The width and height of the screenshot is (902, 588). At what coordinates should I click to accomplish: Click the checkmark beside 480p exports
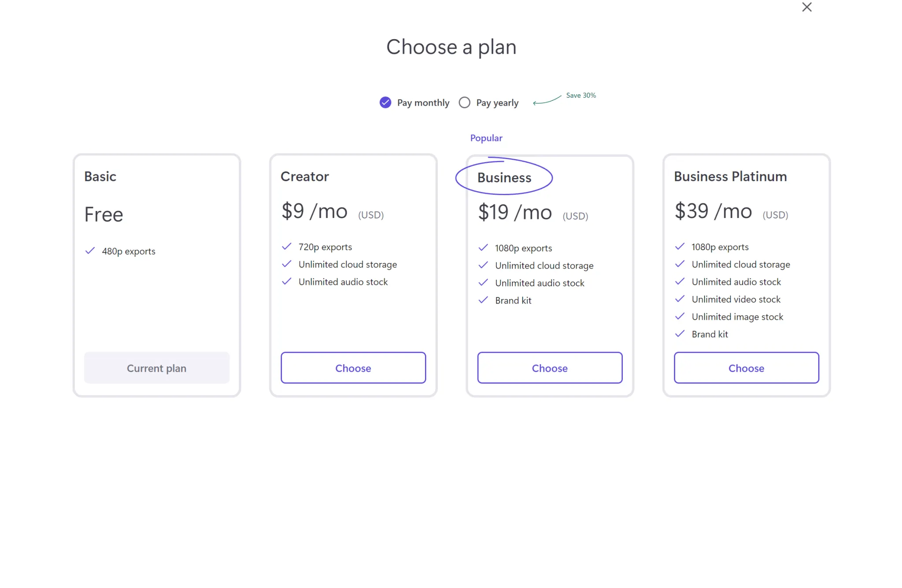click(90, 251)
